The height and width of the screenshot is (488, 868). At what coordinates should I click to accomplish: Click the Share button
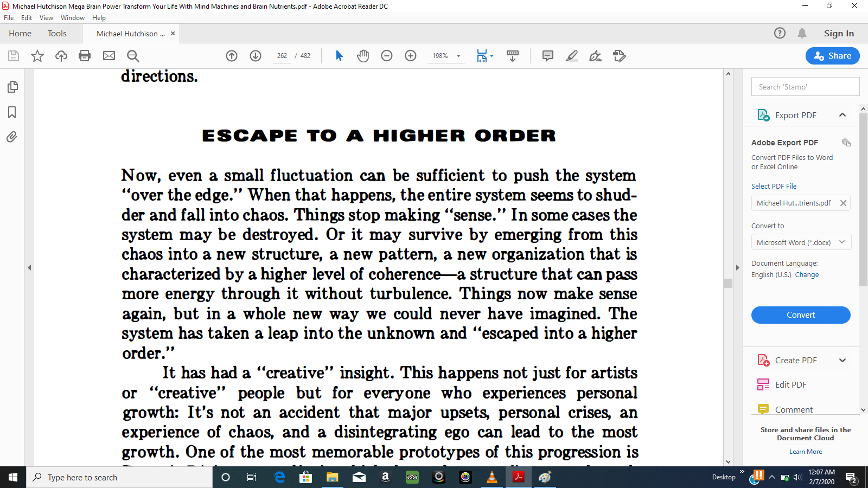click(832, 56)
